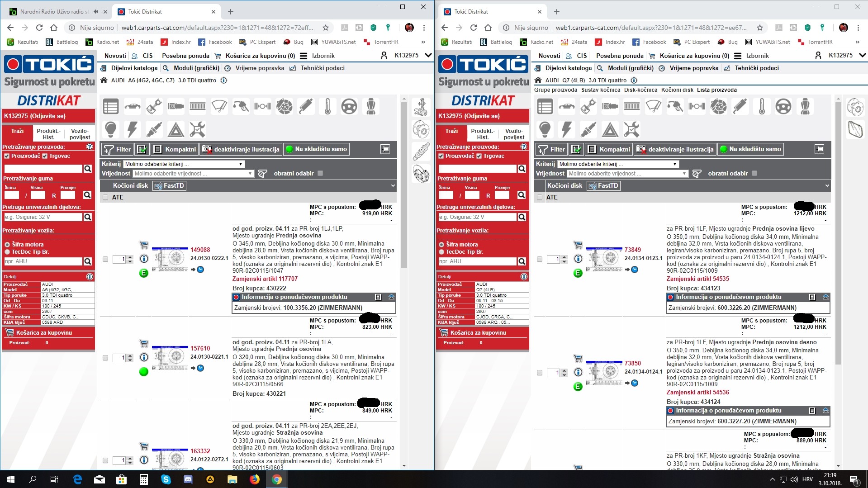Uncheck Proizvođač checkbox in right window

tap(441, 156)
